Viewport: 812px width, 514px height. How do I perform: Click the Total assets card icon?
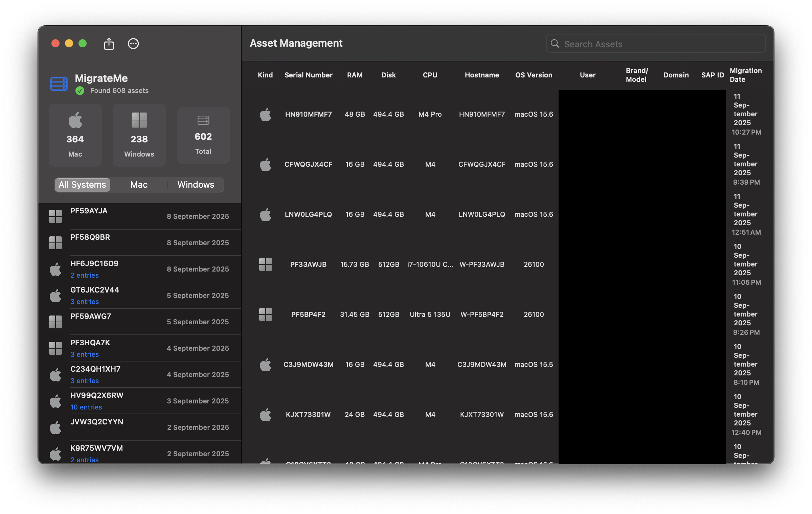[203, 120]
